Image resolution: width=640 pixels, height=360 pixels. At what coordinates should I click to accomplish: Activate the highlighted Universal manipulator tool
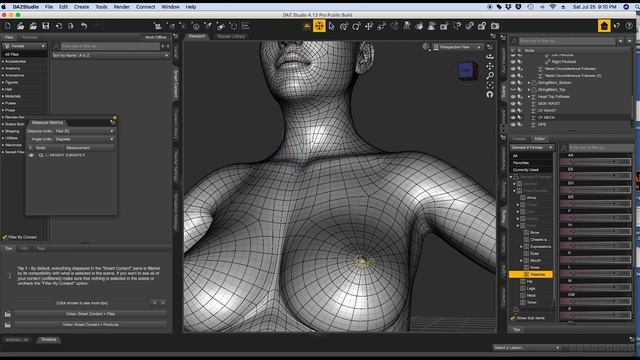pyautogui.click(x=319, y=26)
